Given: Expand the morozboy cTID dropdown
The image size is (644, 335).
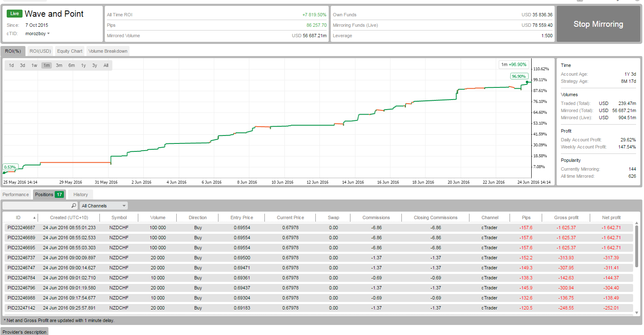Looking at the screenshot, I should 48,33.
